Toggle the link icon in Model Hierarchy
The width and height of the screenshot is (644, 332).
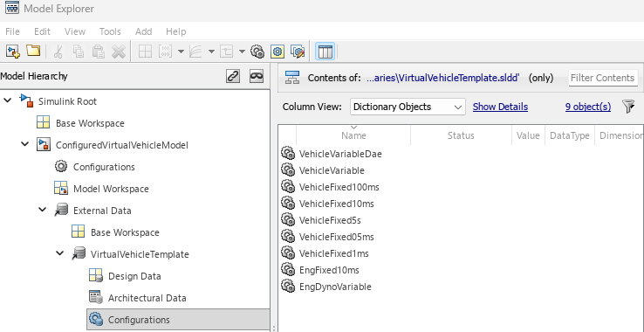click(233, 76)
